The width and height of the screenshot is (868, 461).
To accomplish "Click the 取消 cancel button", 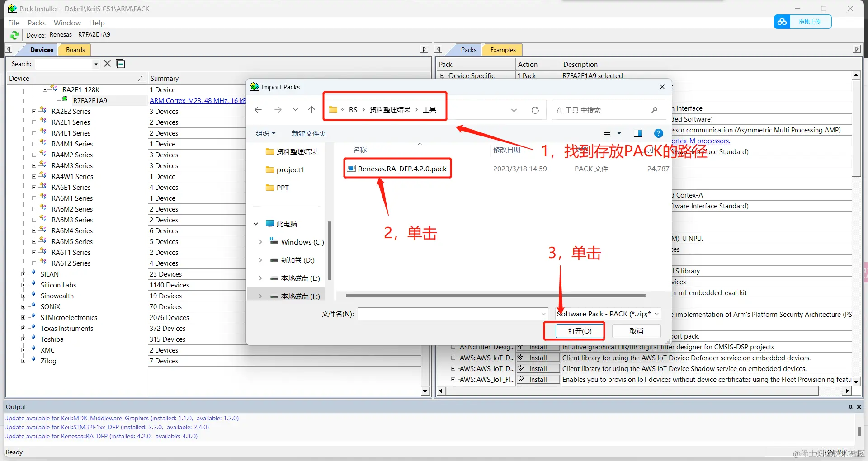I will pyautogui.click(x=637, y=331).
